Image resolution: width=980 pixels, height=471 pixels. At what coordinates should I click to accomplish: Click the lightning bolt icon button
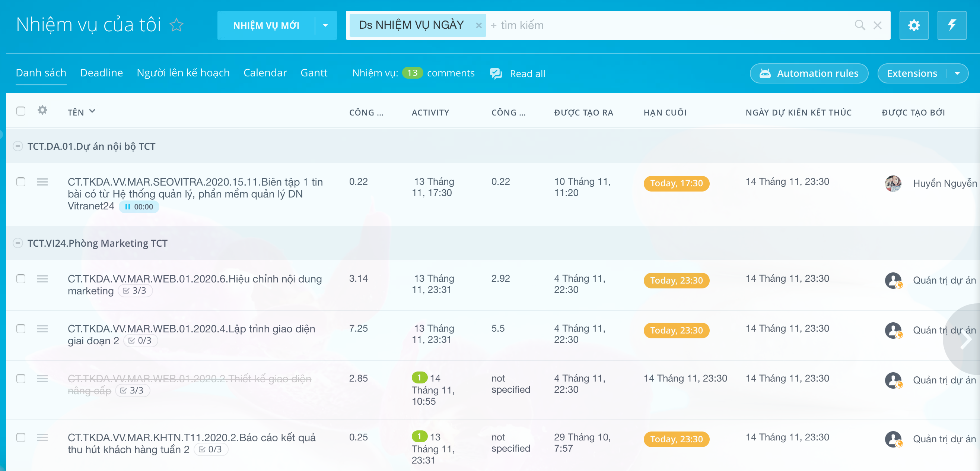coord(951,25)
